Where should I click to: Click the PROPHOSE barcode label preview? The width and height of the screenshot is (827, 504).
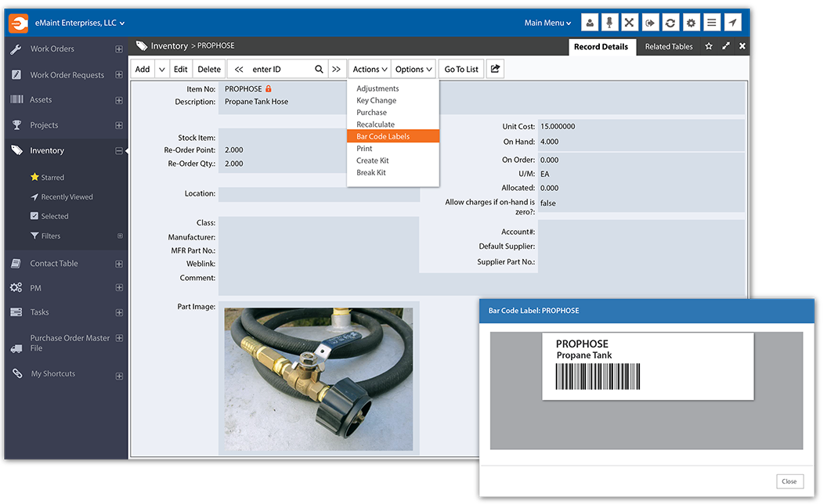(648, 366)
